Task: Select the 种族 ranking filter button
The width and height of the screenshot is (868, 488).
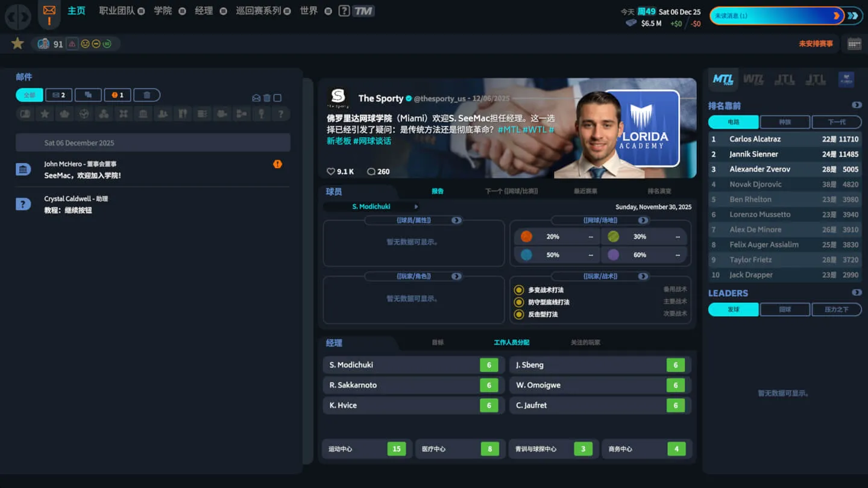Action: point(785,122)
